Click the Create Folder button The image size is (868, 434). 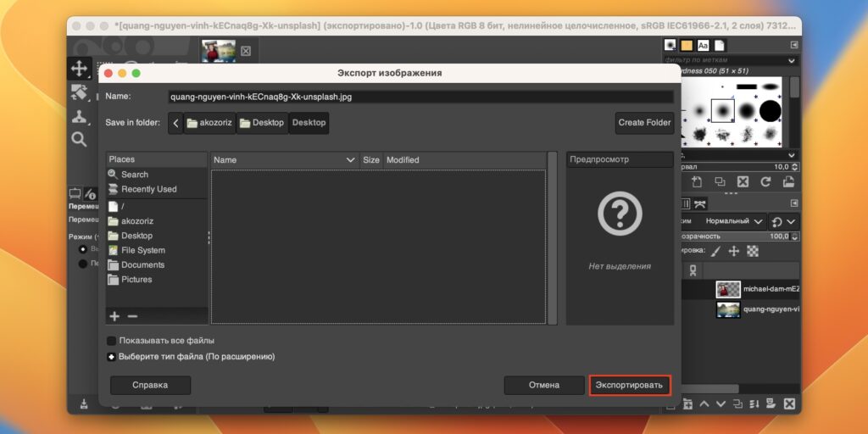tap(644, 123)
